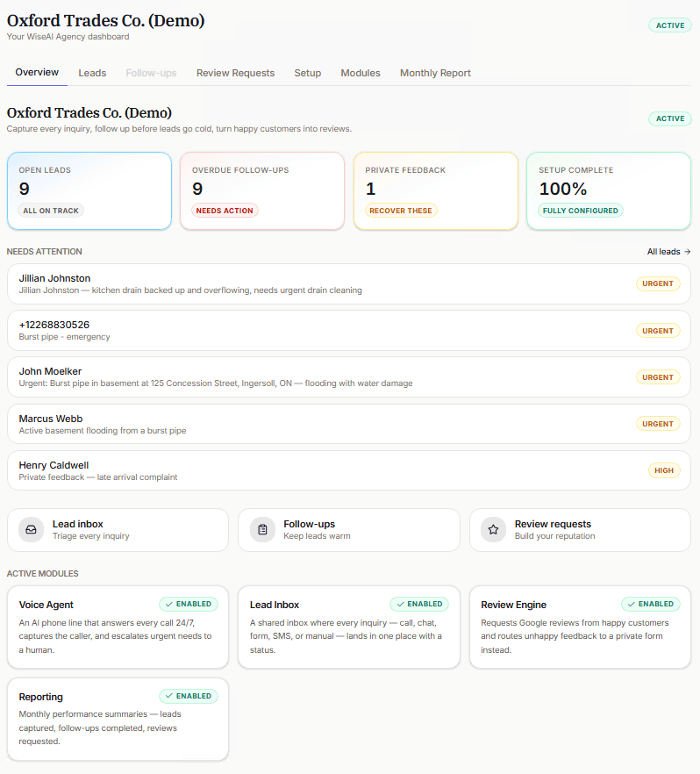Switch to the Overview tab

tap(37, 73)
